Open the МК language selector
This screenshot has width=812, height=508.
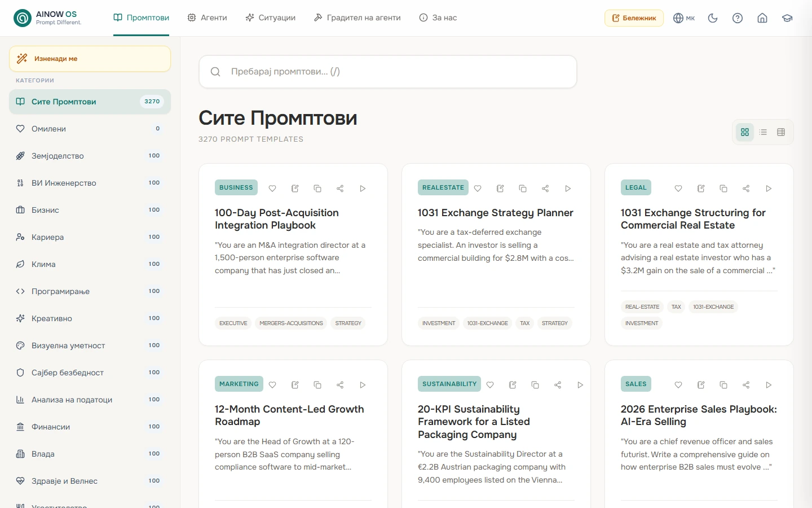pyautogui.click(x=683, y=18)
